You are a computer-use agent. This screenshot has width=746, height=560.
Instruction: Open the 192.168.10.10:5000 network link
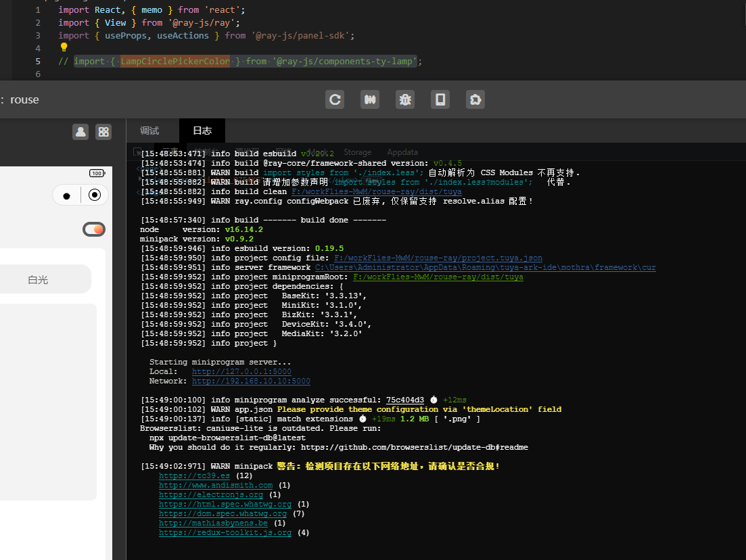(251, 381)
